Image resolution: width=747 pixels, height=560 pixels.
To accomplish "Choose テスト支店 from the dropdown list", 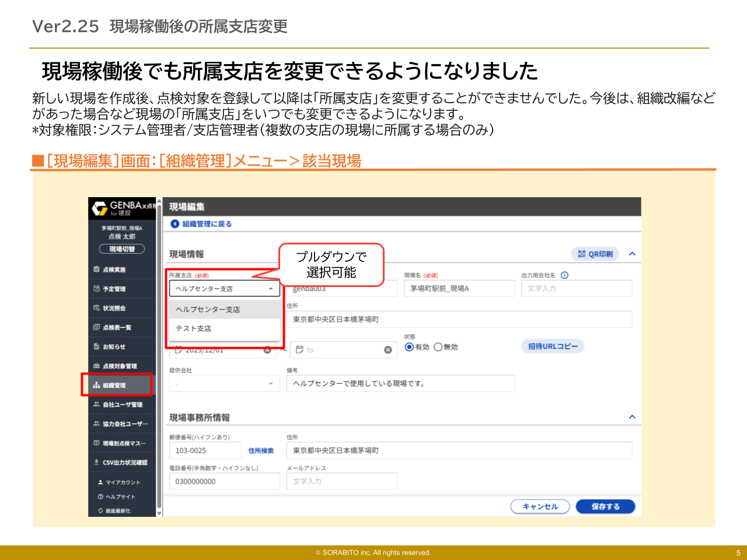I will tap(194, 329).
